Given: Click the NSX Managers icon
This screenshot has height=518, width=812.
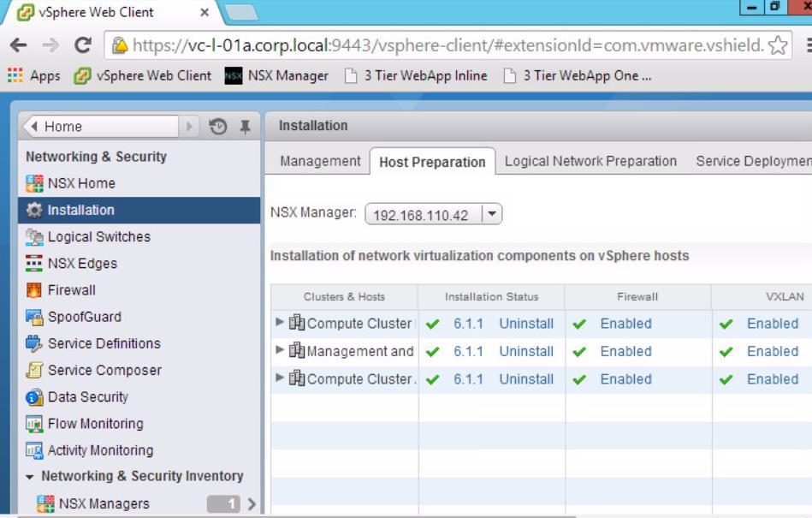Looking at the screenshot, I should click(45, 503).
